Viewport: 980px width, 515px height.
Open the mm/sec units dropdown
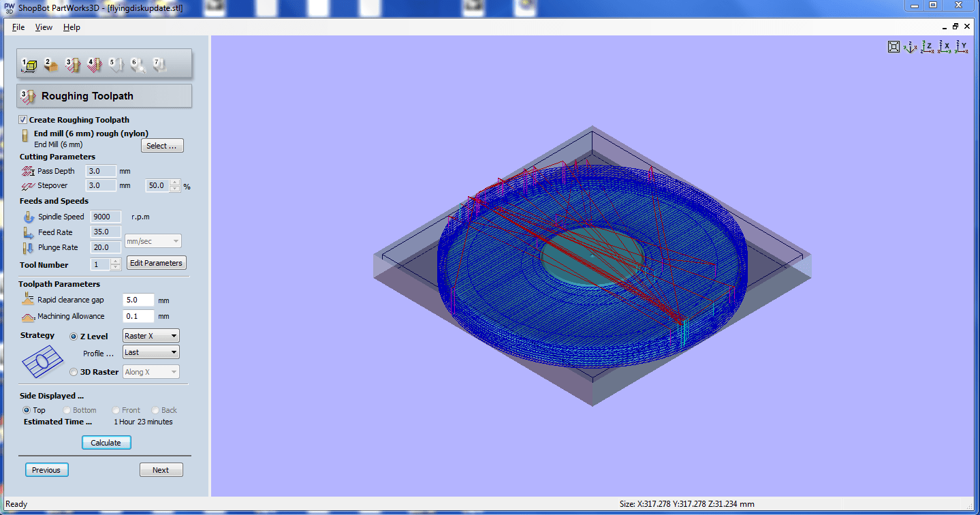point(153,241)
